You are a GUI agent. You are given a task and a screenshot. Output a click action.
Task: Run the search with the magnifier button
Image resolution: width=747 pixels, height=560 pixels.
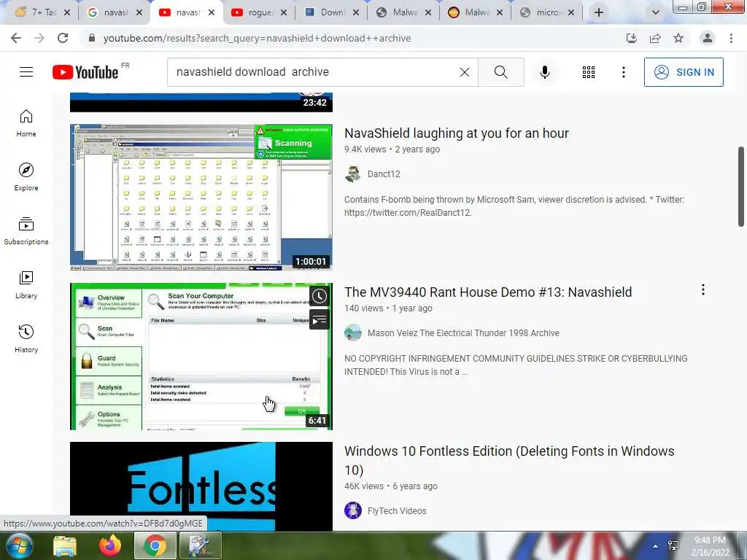(x=500, y=72)
